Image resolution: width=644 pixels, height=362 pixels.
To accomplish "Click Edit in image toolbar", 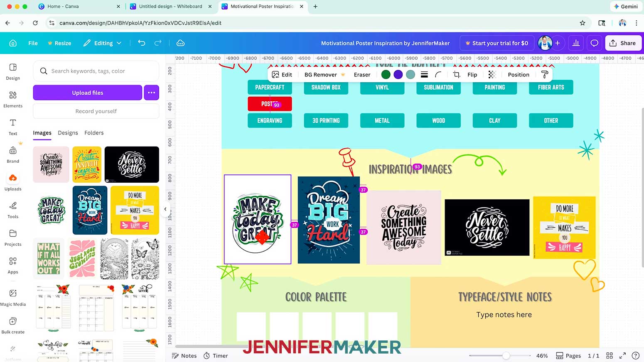I will point(282,75).
